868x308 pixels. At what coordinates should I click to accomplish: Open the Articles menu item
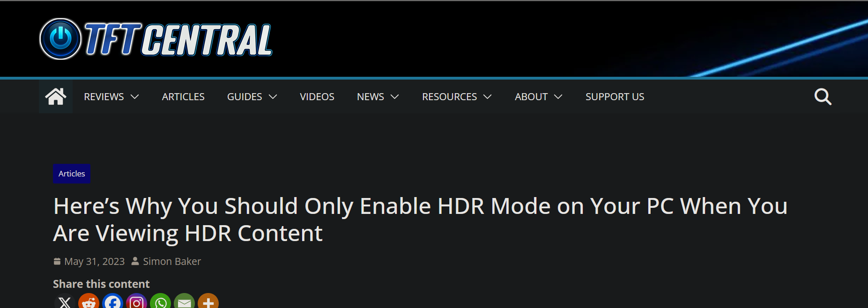[183, 97]
